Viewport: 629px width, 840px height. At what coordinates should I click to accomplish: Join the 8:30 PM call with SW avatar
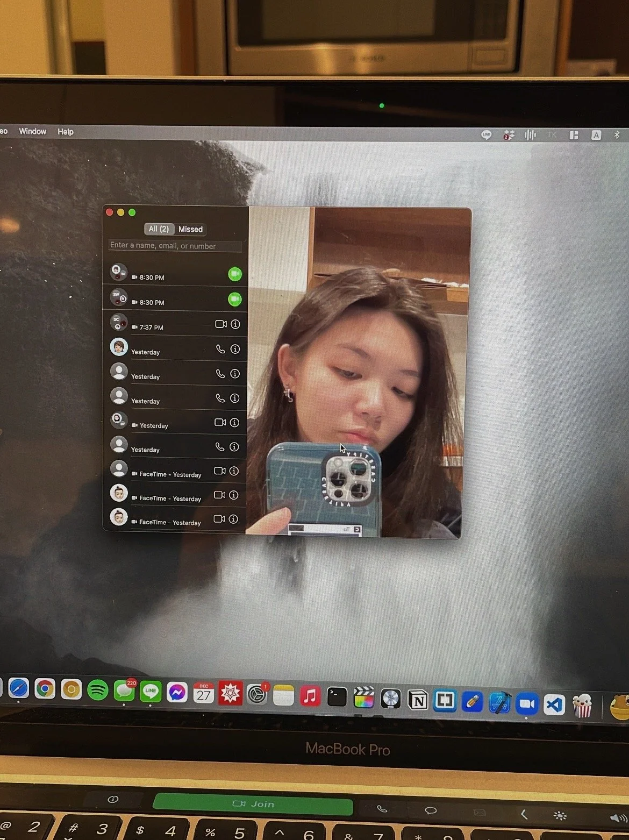tap(235, 299)
